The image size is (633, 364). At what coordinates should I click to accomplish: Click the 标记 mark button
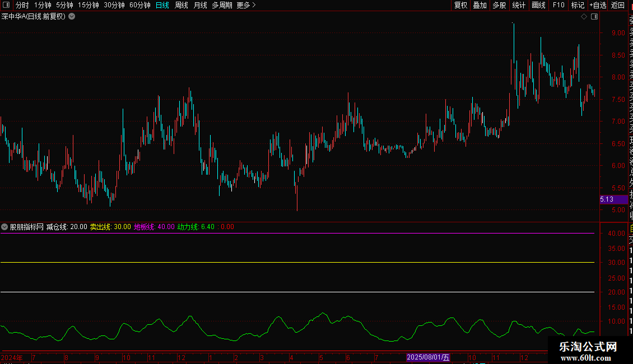[578, 5]
